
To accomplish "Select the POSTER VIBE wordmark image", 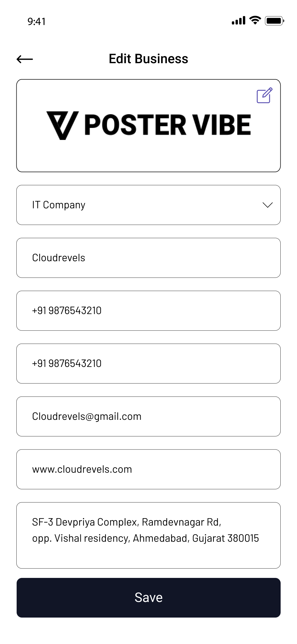I will coord(167,125).
